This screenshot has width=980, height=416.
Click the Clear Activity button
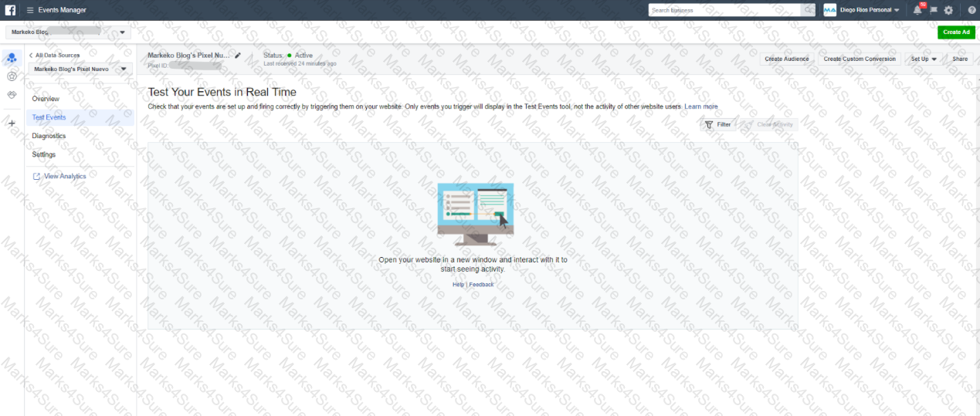[x=768, y=124]
